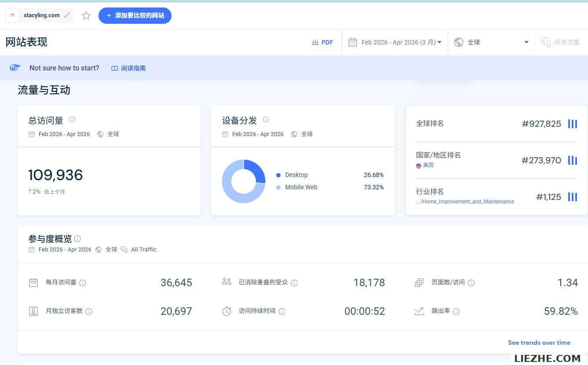Click the info icon beside 访问持续时间
The height and width of the screenshot is (365, 588).
[x=282, y=311]
